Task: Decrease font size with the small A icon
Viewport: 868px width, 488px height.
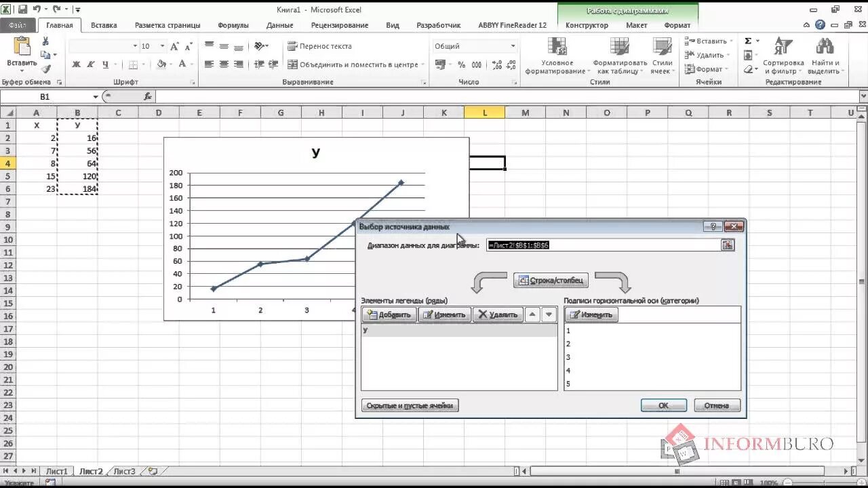Action: (x=188, y=47)
